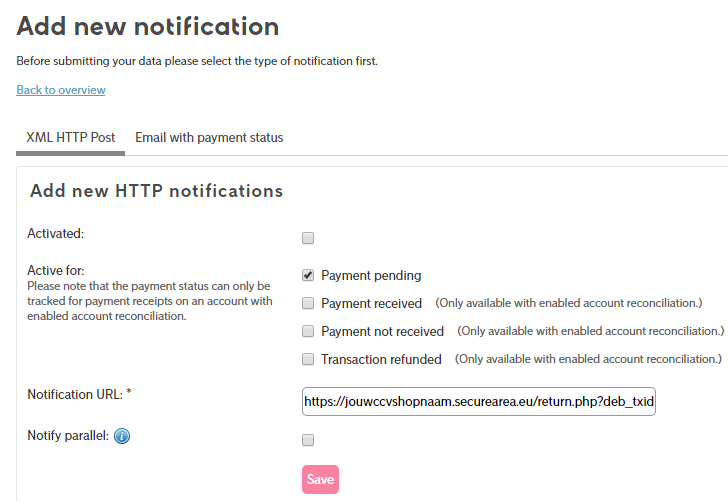
Task: Check the Payment not received box
Action: pyautogui.click(x=308, y=331)
